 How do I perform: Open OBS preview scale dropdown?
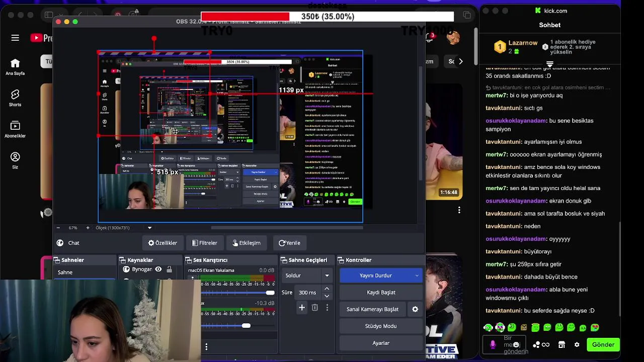point(149,228)
